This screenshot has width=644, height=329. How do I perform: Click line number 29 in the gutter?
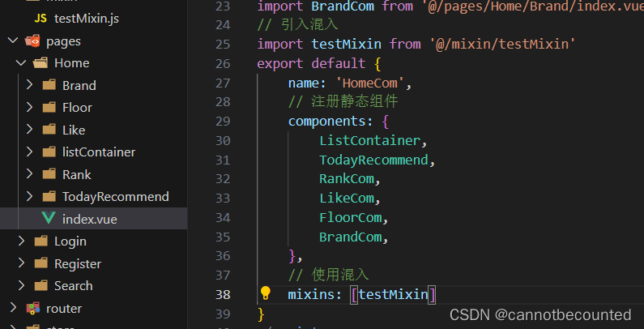click(223, 122)
